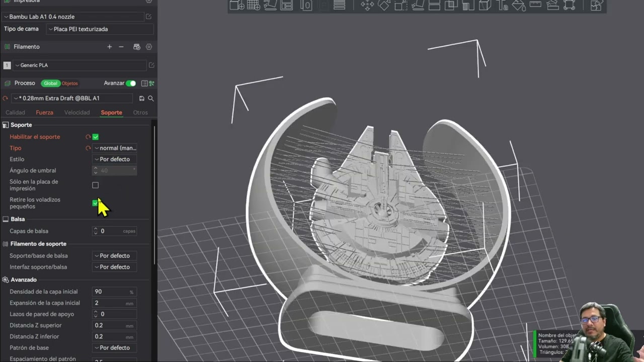Open the Generic PLA filament dropdown
644x362 pixels.
click(x=79, y=65)
